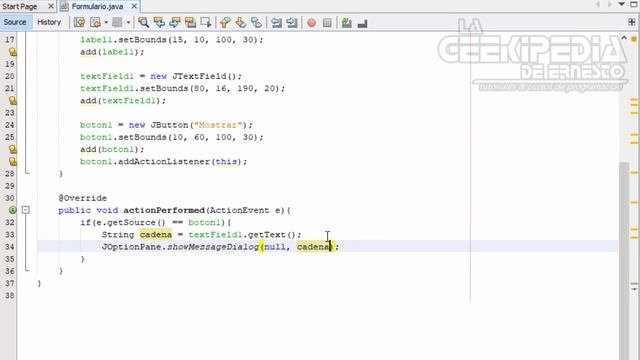Screen dimensions: 640x360
Task: Click 'getSource' in the if statement
Action: [133, 222]
